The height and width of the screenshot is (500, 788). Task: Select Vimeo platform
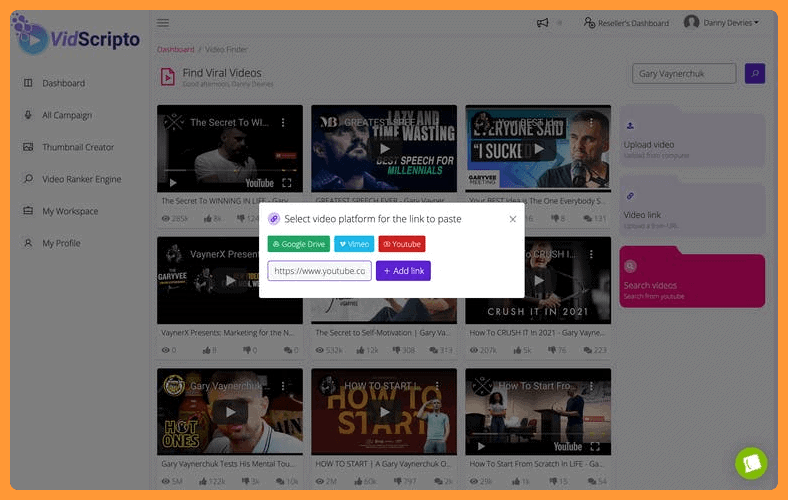coord(354,244)
